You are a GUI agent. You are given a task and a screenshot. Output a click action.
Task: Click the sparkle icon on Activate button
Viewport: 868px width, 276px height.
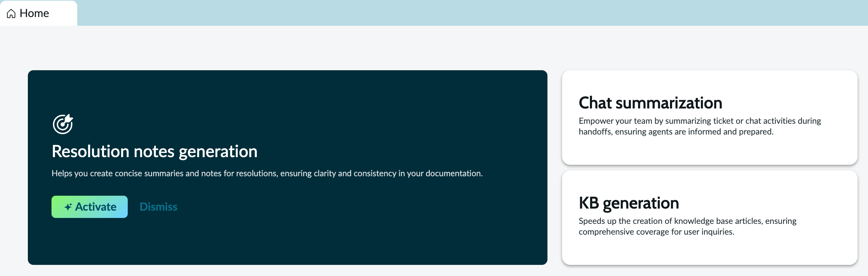click(68, 207)
